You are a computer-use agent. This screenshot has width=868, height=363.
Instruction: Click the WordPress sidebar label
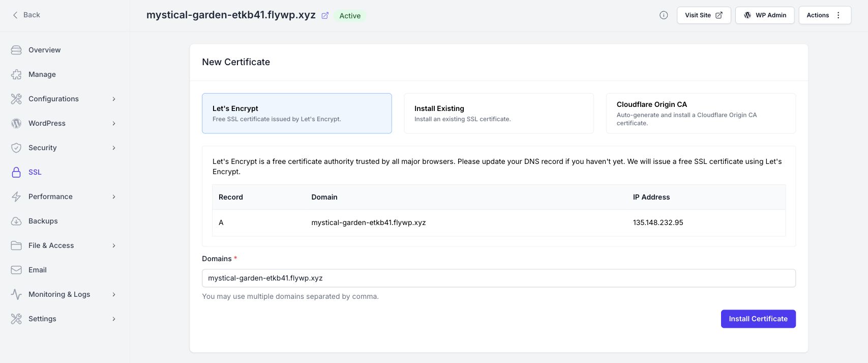pyautogui.click(x=47, y=123)
